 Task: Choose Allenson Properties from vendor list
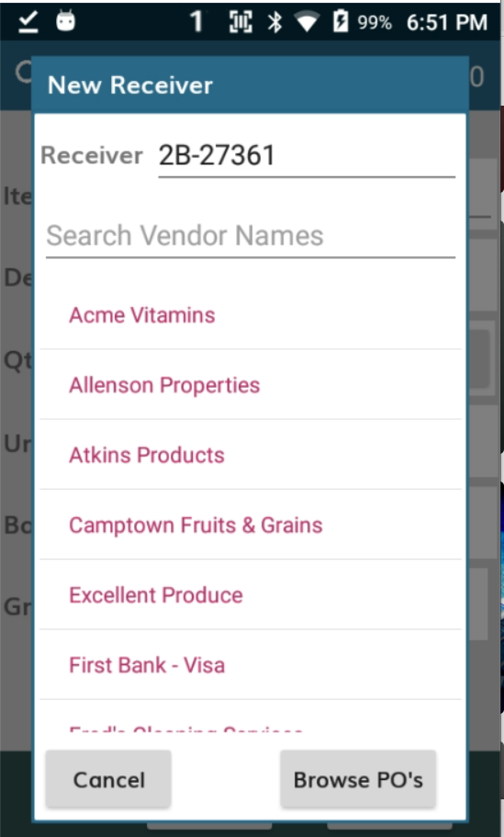(251, 385)
